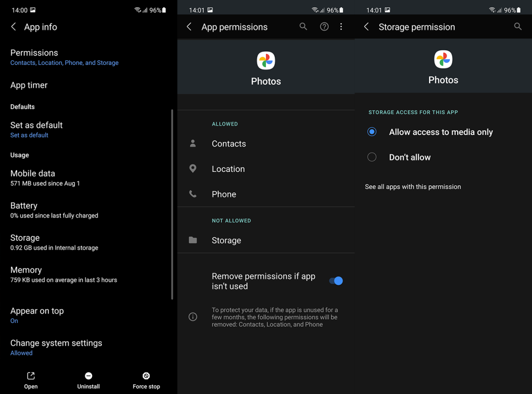Tap the Force stop icon
Screen dimensions: 532x394
(146, 376)
